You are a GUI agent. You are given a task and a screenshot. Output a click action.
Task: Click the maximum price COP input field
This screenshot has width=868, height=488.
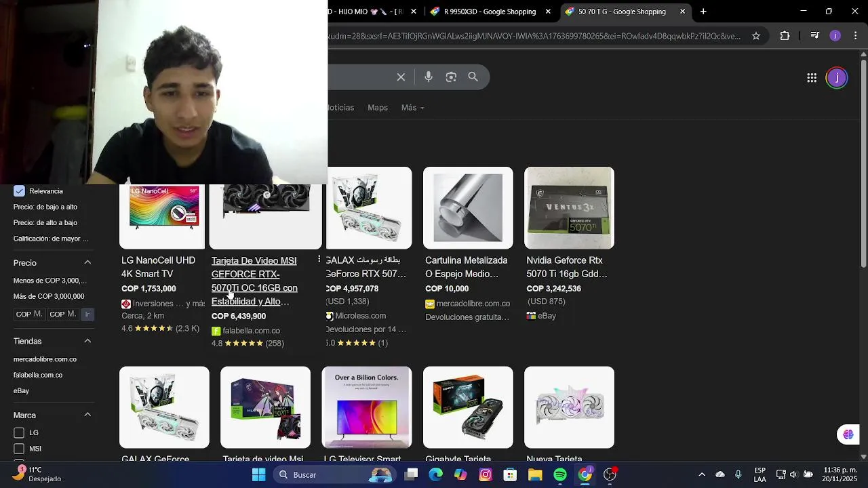pyautogui.click(x=63, y=314)
